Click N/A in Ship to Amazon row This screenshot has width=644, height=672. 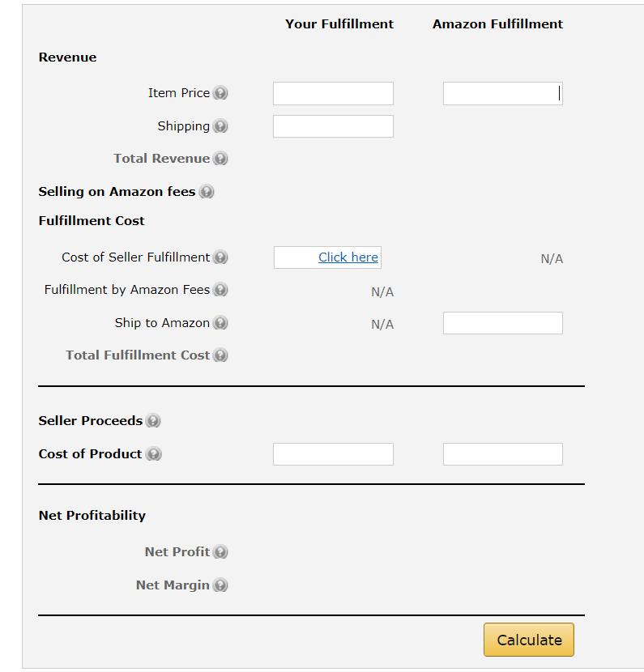pyautogui.click(x=382, y=325)
